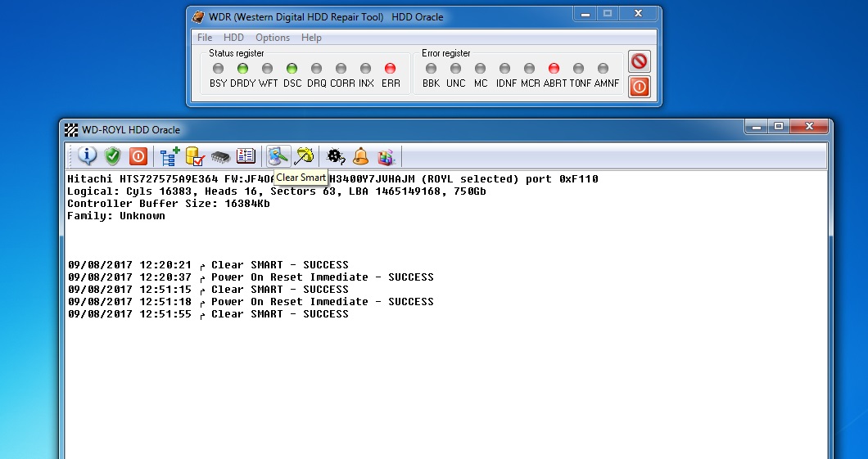This screenshot has width=868, height=459.
Task: Open the File menu
Action: (205, 38)
